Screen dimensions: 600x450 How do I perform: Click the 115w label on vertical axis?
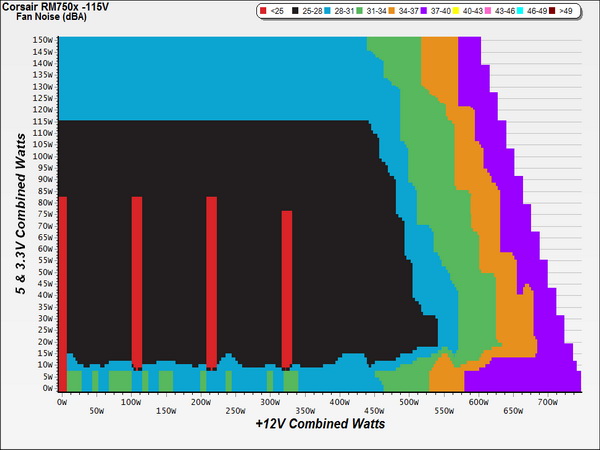[x=43, y=121]
